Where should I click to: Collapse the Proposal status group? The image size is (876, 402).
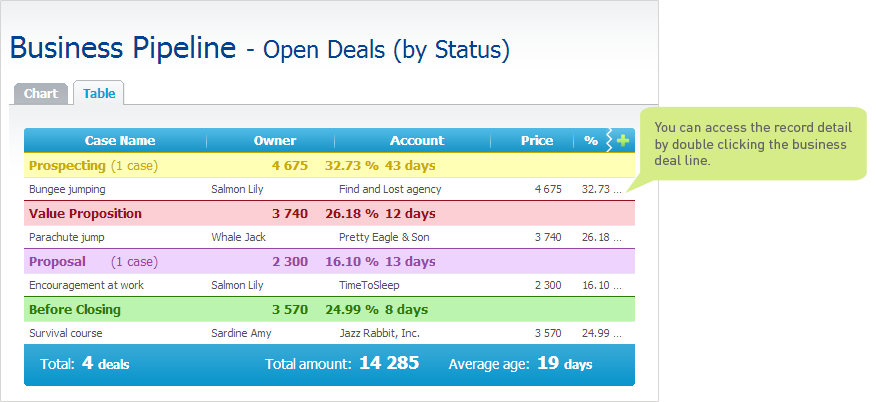tap(329, 261)
